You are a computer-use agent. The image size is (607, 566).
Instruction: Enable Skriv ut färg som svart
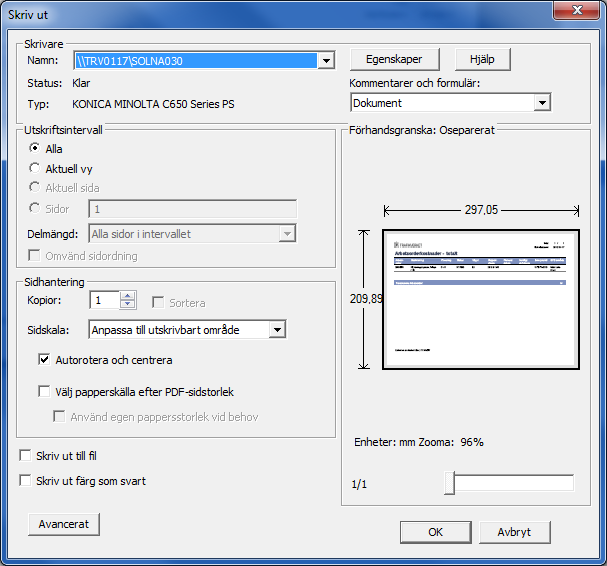[25, 480]
